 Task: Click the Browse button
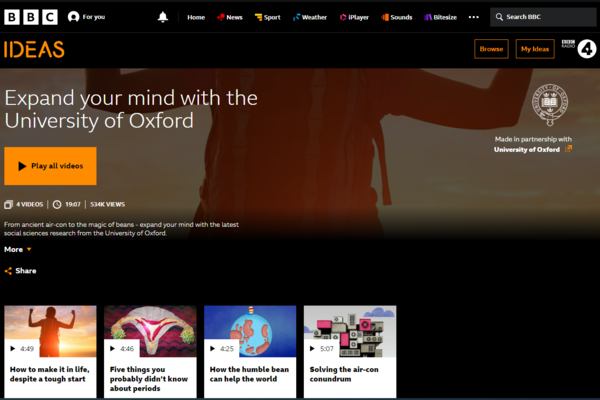click(x=491, y=49)
